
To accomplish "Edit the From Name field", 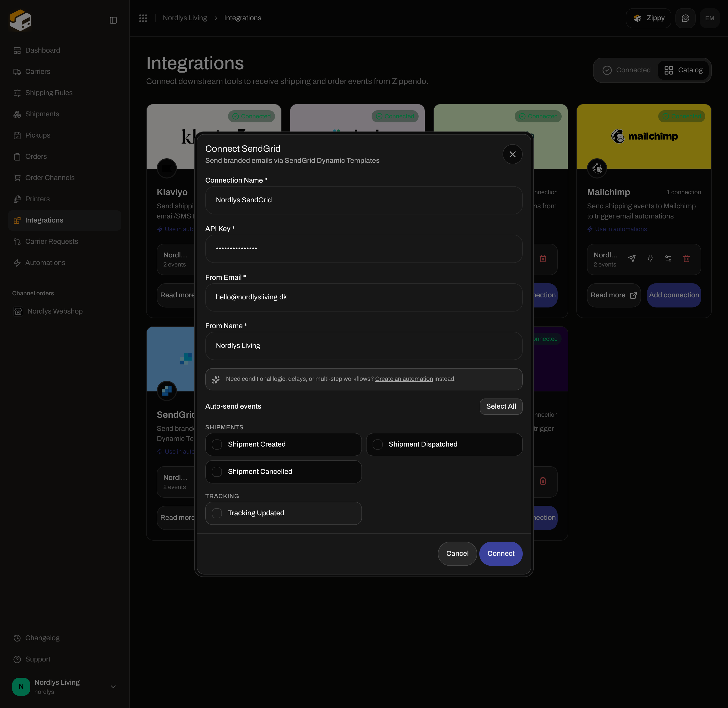I will click(x=364, y=346).
